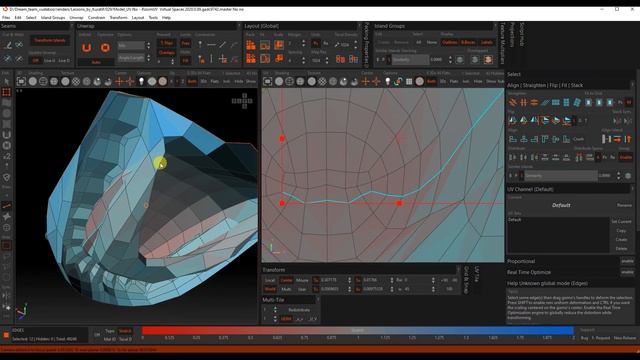Click the shield icon in left sidebar
640x360 pixels.
coord(7,178)
